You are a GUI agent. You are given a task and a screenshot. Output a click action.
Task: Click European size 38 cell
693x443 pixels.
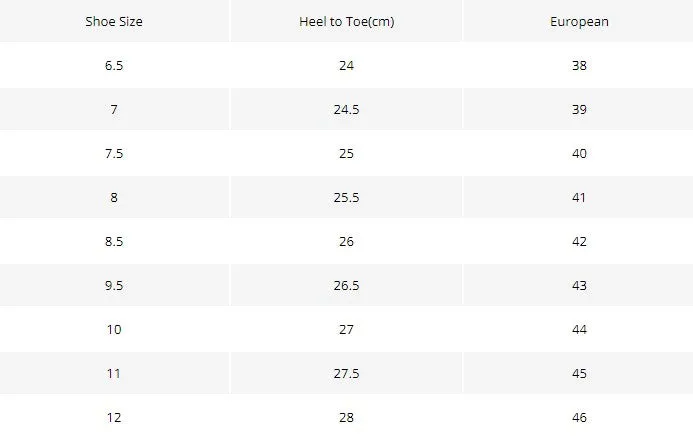click(x=579, y=65)
